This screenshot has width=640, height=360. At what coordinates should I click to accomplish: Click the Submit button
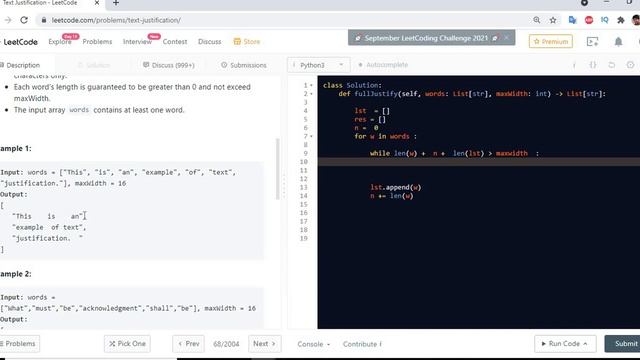pos(624,344)
